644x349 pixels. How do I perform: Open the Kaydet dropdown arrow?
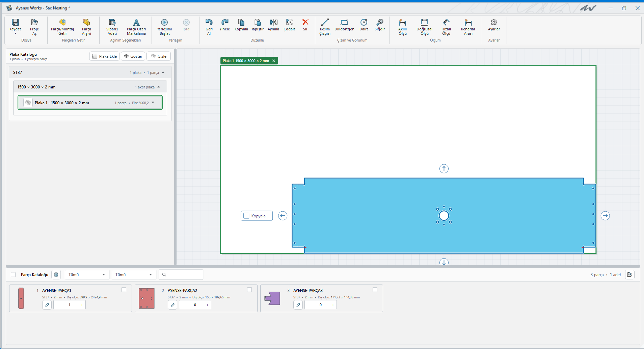(x=15, y=33)
